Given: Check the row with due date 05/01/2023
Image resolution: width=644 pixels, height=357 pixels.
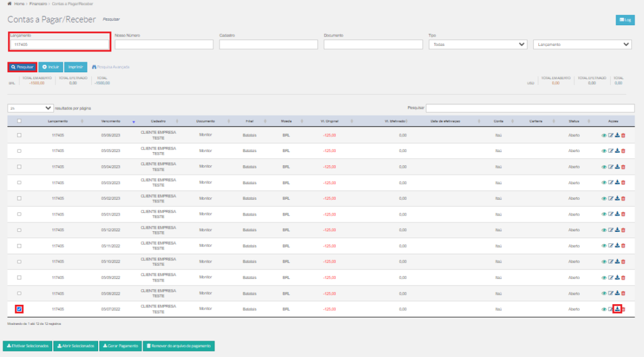Looking at the screenshot, I should point(19,214).
